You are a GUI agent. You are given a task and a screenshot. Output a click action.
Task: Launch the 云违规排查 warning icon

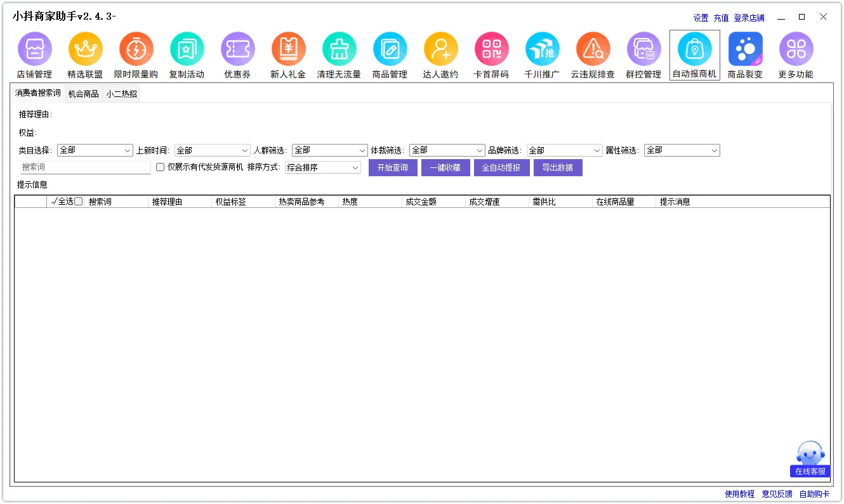(x=593, y=49)
